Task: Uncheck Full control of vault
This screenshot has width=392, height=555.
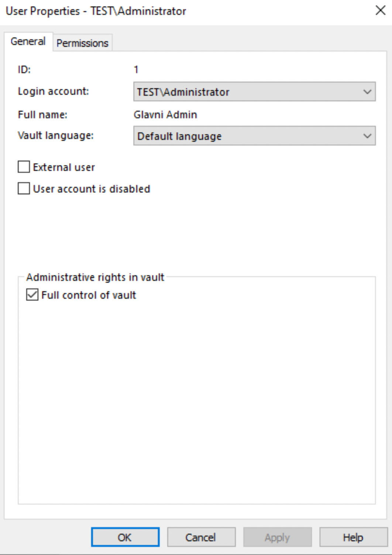Action: (x=32, y=295)
